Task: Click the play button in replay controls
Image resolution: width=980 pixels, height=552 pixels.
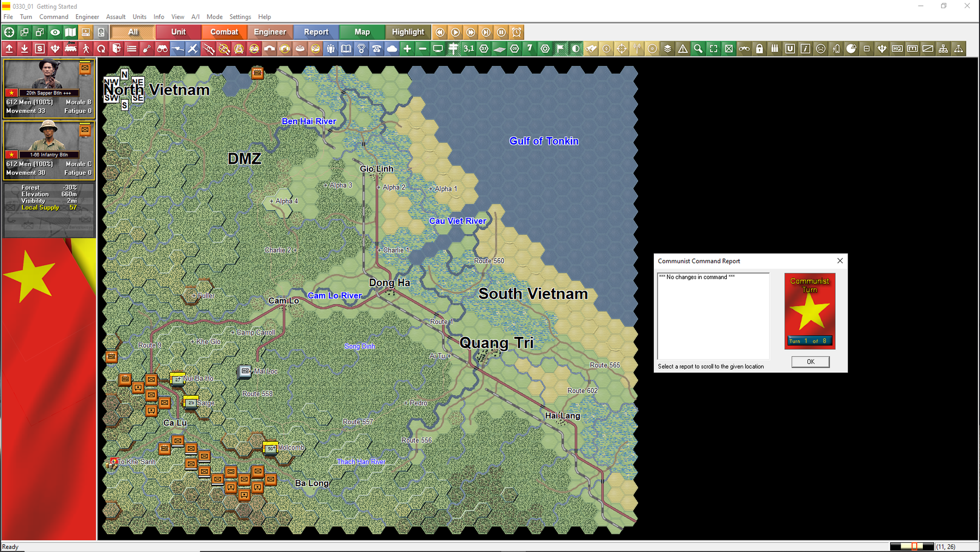Action: pyautogui.click(x=455, y=32)
